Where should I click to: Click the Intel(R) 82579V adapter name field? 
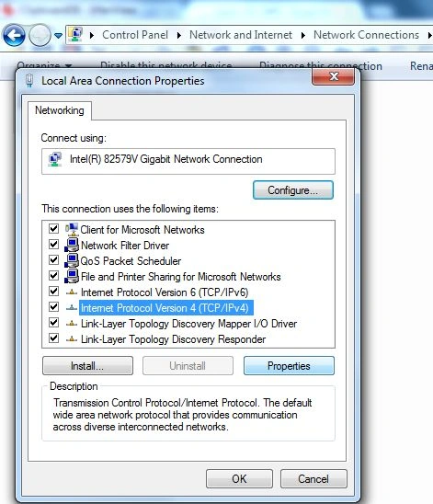point(188,161)
